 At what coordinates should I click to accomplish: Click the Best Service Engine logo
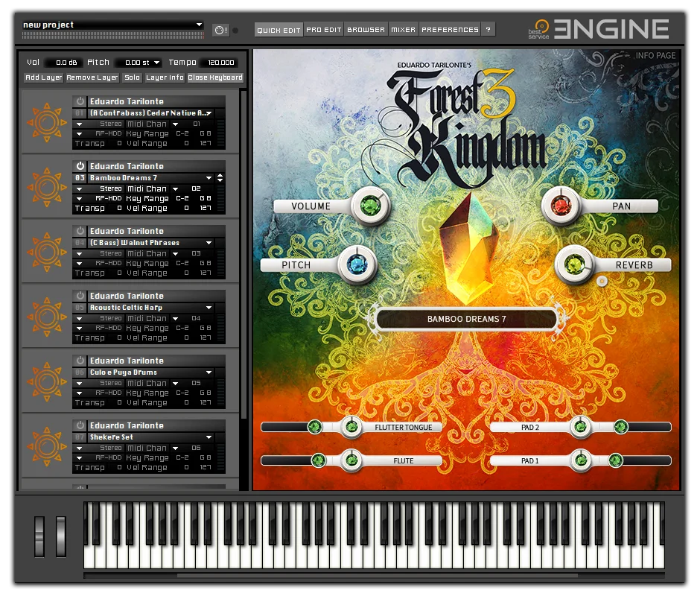click(x=599, y=29)
